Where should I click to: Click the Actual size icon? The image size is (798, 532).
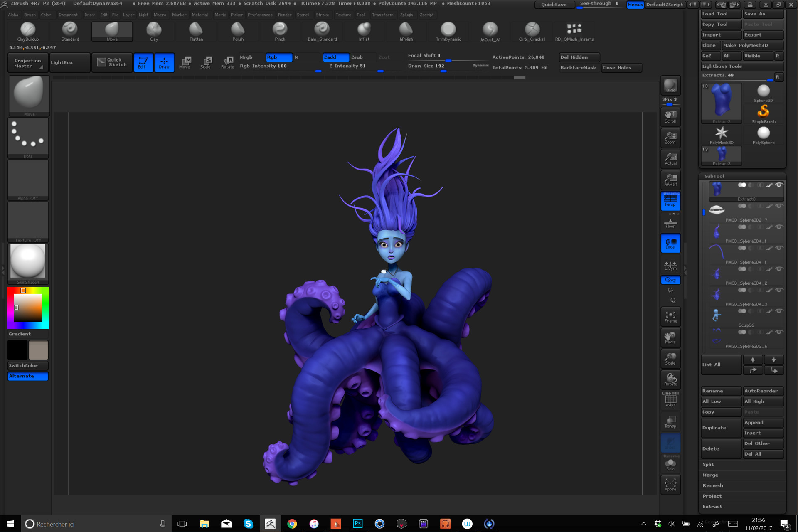coord(670,159)
